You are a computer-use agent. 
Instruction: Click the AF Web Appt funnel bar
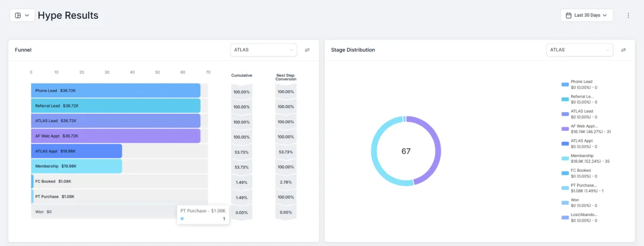coord(115,136)
